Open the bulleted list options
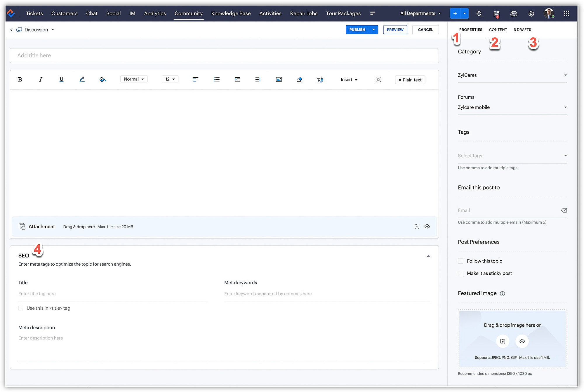This screenshot has width=584, height=392. pyautogui.click(x=216, y=79)
